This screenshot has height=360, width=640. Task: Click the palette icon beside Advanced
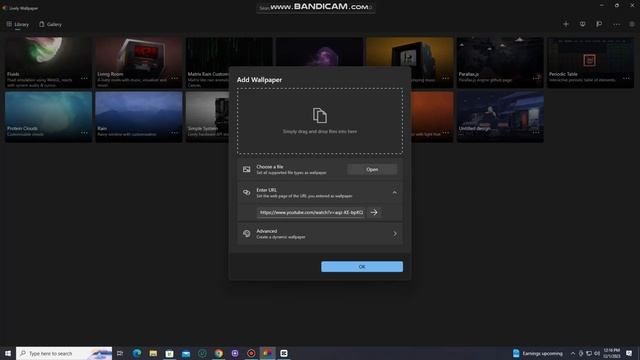pos(247,233)
